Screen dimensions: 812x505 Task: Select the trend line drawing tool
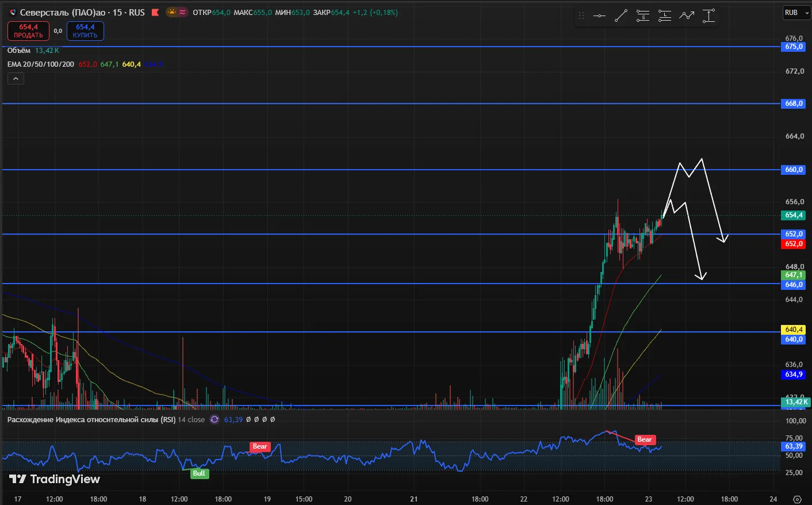coord(621,16)
